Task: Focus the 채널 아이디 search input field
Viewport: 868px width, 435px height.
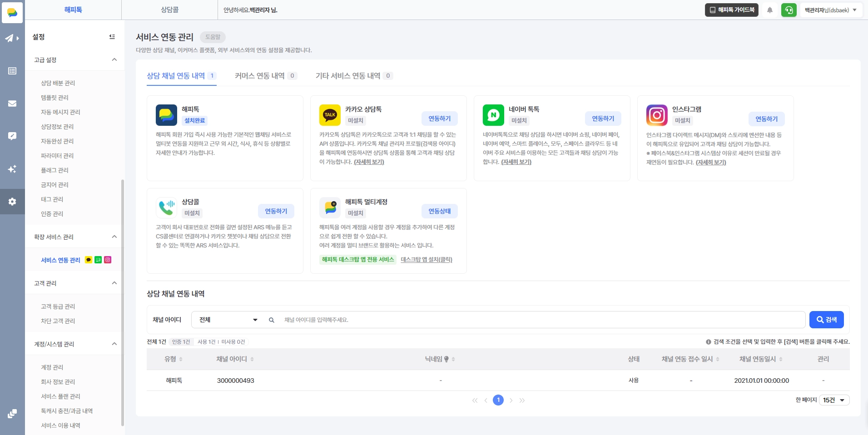Action: pos(542,320)
